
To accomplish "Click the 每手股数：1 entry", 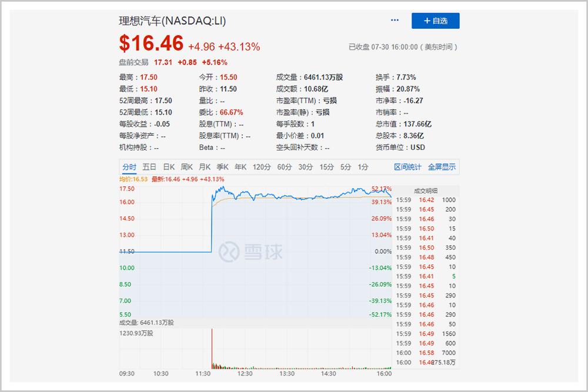I will point(296,123).
